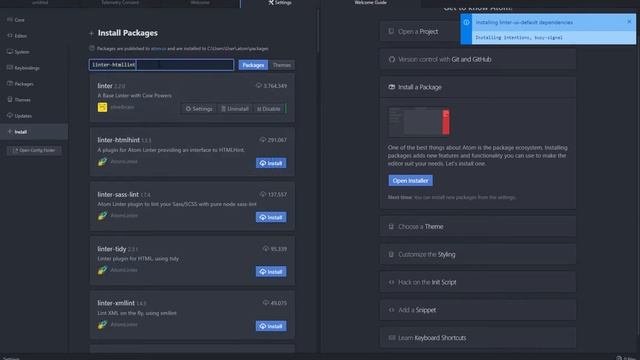Click the Updates sidebar cloud icon
The height and width of the screenshot is (360, 640).
[x=10, y=116]
